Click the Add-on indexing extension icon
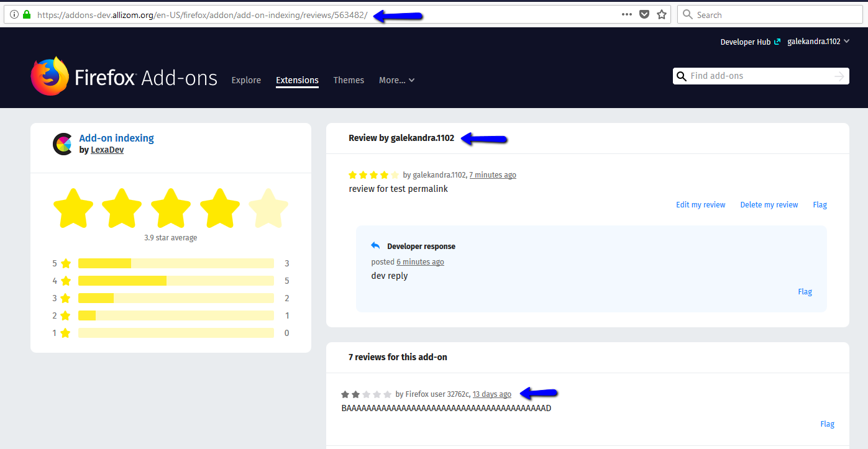Image resolution: width=868 pixels, height=449 pixels. (63, 144)
